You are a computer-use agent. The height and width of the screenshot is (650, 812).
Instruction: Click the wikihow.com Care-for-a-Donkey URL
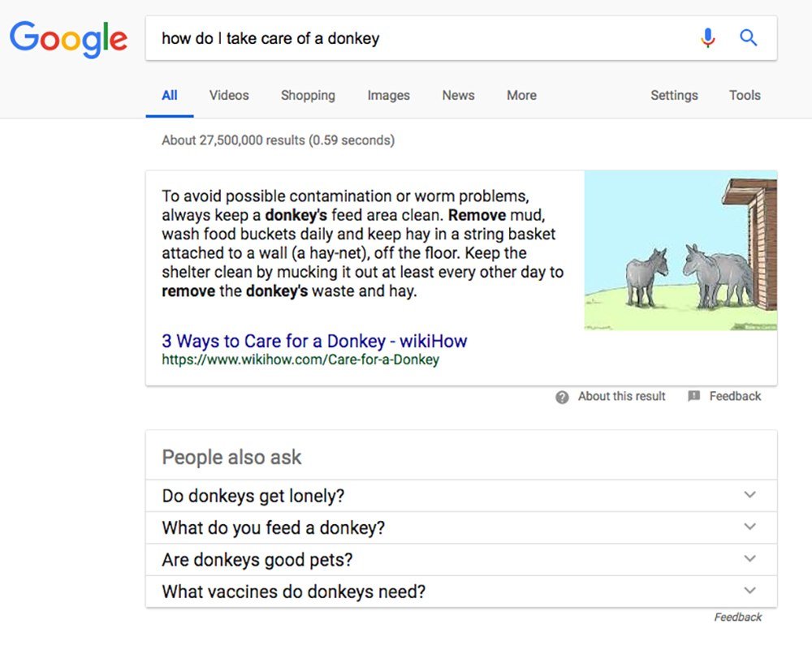(300, 359)
